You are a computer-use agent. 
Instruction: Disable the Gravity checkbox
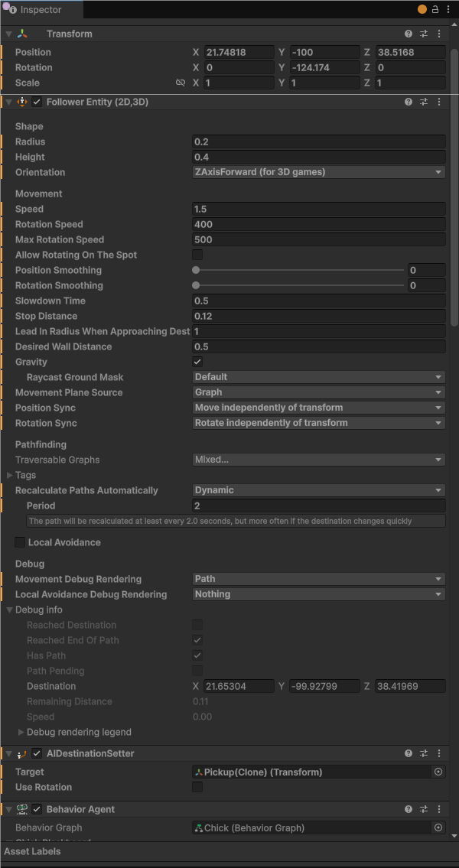pos(197,362)
